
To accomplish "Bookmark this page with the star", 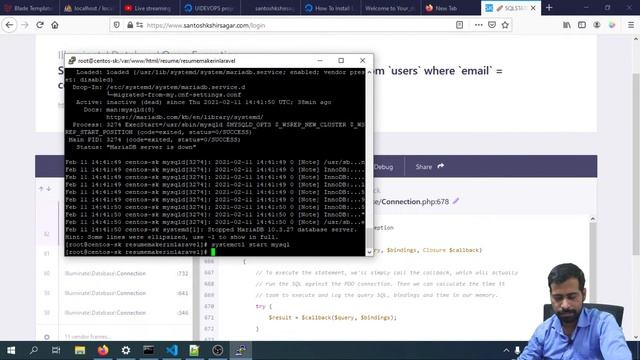I will coord(505,25).
